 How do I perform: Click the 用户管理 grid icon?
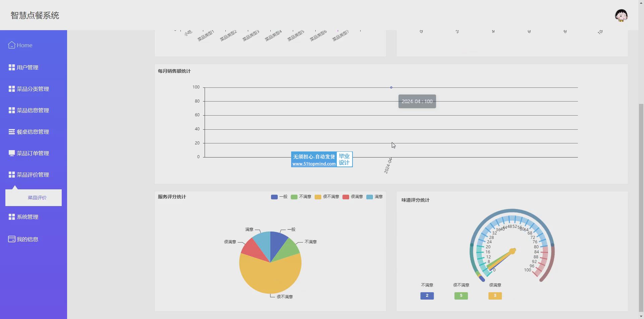pyautogui.click(x=12, y=67)
